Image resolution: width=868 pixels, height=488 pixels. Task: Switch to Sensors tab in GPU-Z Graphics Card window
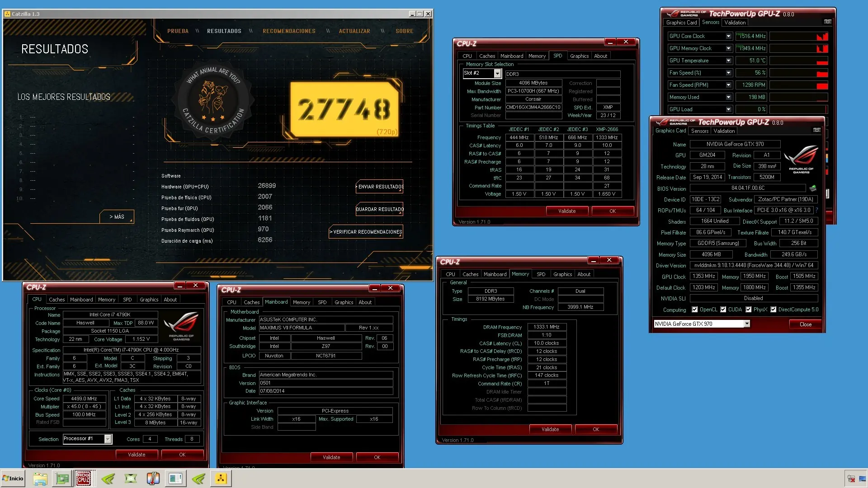coord(699,131)
